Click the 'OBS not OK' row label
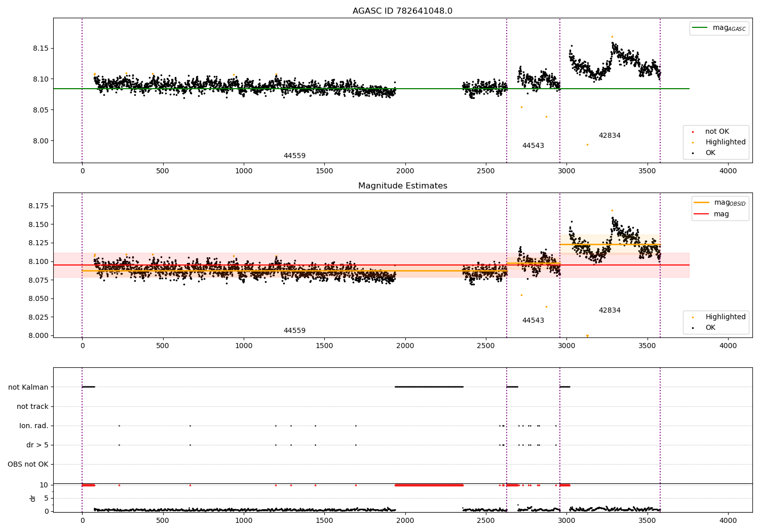 pos(28,465)
